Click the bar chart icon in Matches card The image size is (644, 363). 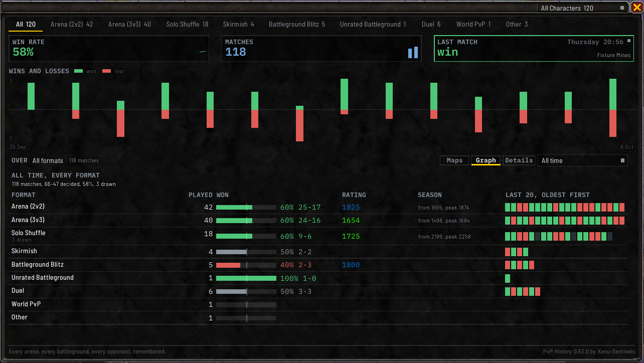(x=413, y=52)
